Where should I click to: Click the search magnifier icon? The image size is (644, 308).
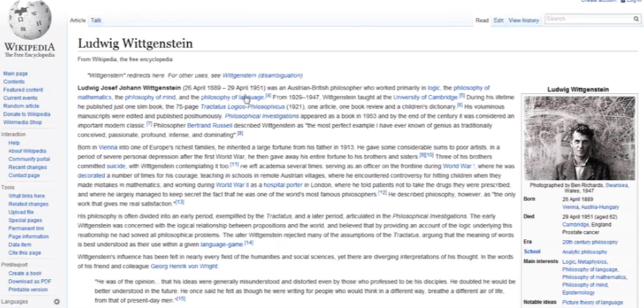(x=636, y=19)
